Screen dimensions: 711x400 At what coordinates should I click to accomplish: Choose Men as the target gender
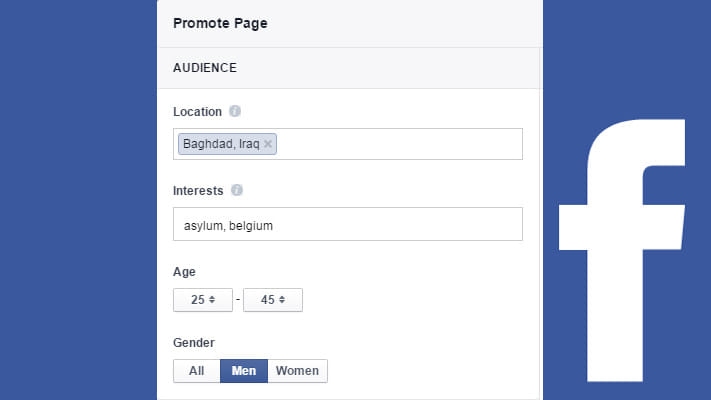(x=244, y=371)
